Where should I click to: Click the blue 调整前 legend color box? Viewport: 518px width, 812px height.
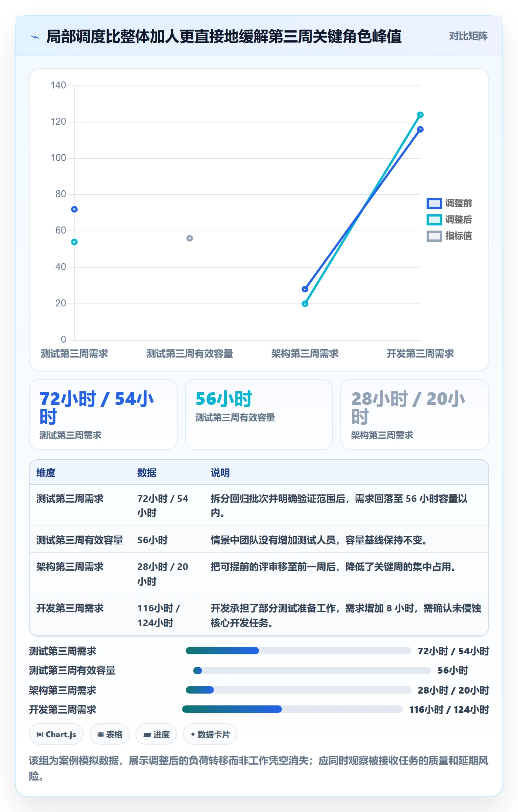tap(434, 203)
